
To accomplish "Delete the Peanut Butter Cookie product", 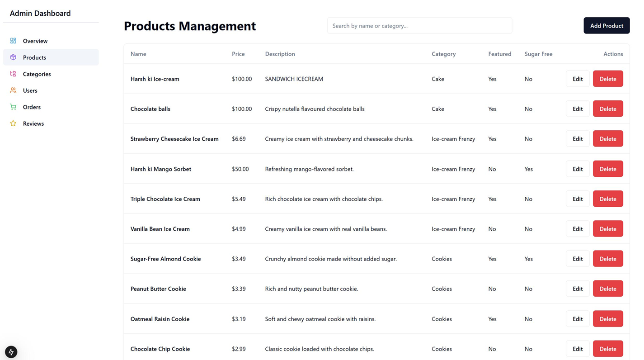I will pyautogui.click(x=608, y=289).
